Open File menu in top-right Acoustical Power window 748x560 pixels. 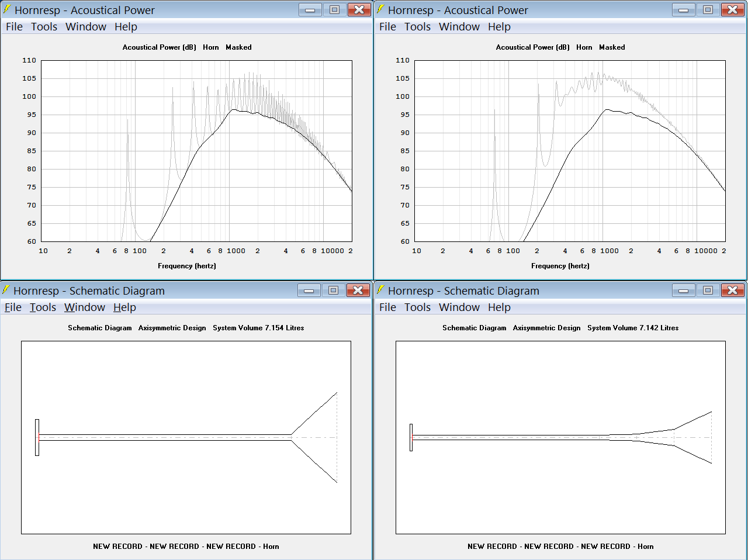click(x=387, y=26)
